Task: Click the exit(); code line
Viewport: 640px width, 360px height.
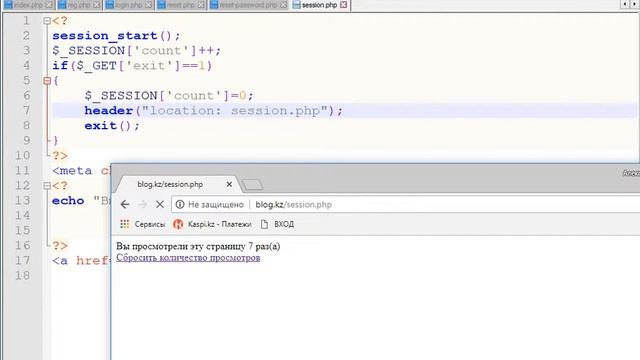Action: [112, 126]
